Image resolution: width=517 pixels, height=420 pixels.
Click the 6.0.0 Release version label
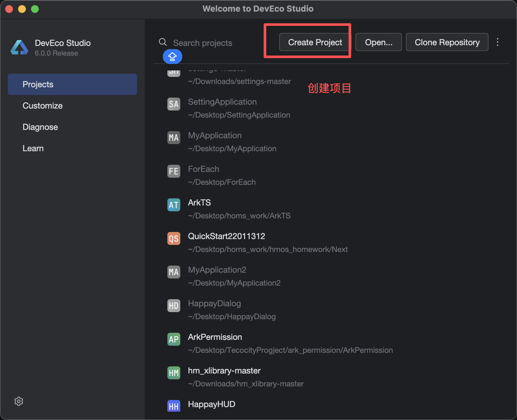tap(56, 53)
